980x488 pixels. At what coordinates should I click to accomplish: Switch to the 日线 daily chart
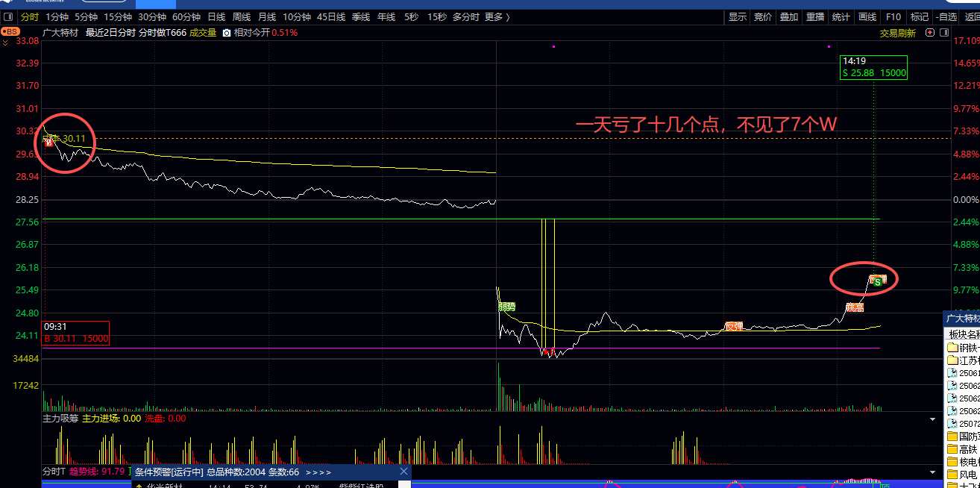tap(216, 16)
